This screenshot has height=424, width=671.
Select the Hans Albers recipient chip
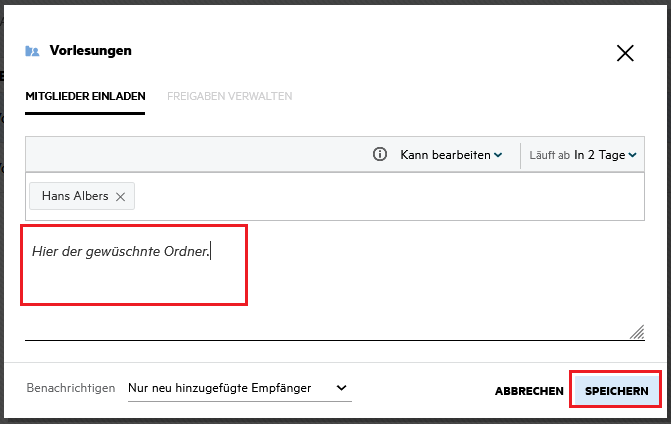[75, 197]
